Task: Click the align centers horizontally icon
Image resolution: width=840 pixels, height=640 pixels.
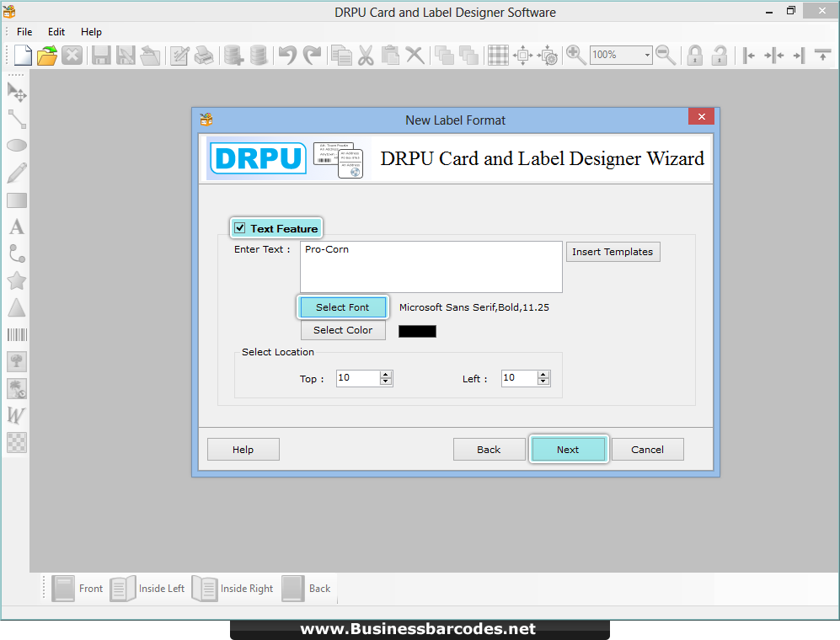Action: 774,56
